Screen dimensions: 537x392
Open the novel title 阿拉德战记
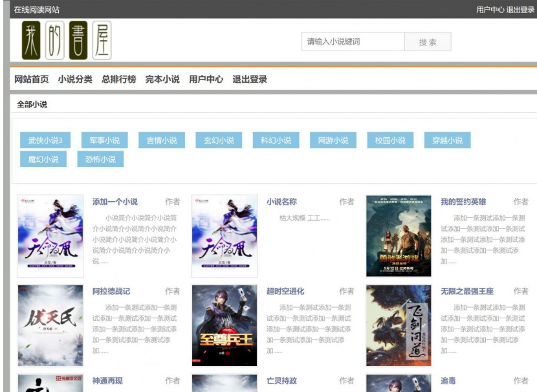tap(111, 291)
